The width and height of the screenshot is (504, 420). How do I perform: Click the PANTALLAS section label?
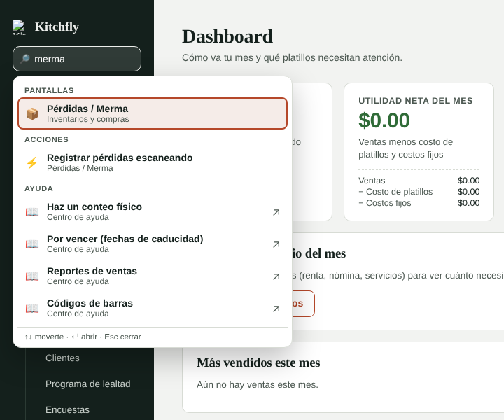(x=49, y=90)
